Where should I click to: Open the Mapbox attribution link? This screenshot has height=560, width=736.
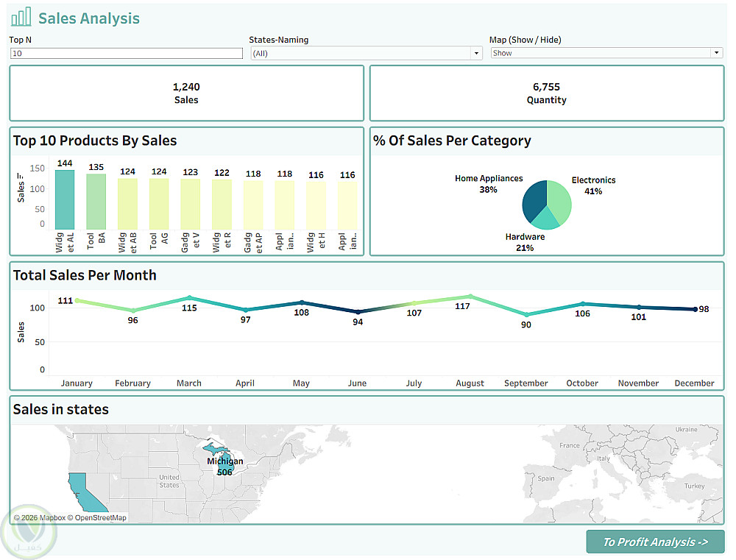40,518
